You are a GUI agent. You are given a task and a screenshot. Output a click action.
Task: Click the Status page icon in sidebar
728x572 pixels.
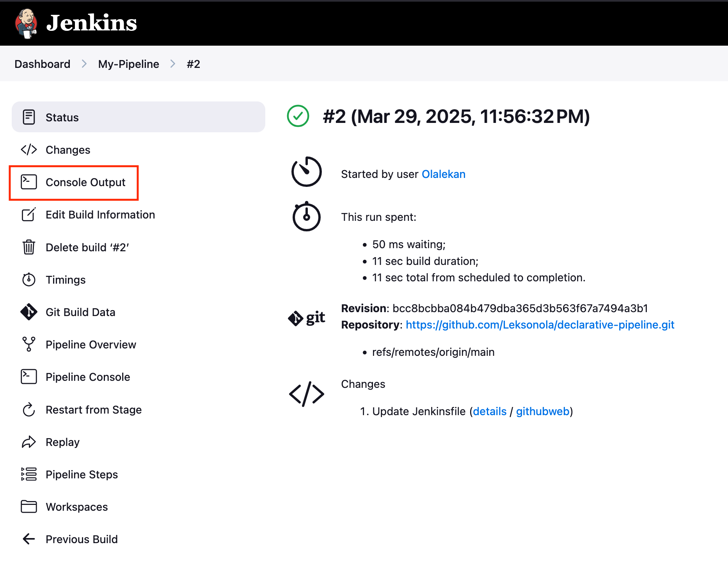pyautogui.click(x=29, y=117)
